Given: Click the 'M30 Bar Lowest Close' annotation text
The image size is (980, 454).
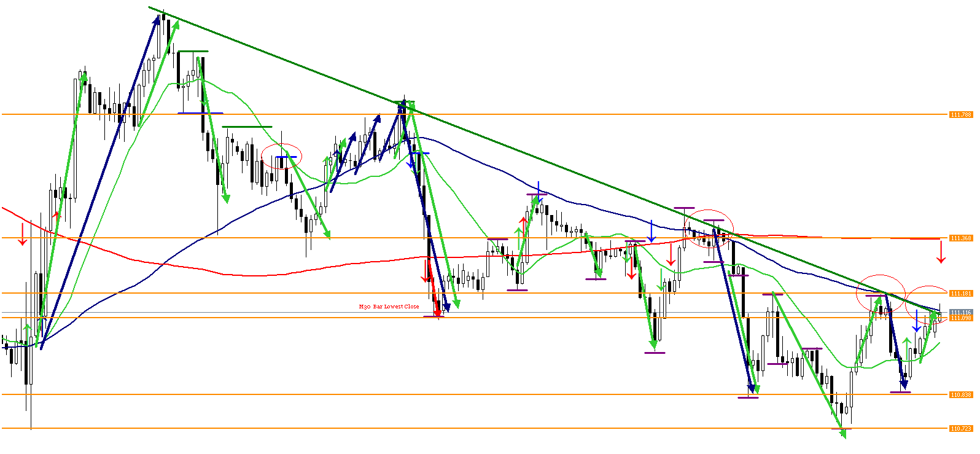Looking at the screenshot, I should [x=389, y=307].
